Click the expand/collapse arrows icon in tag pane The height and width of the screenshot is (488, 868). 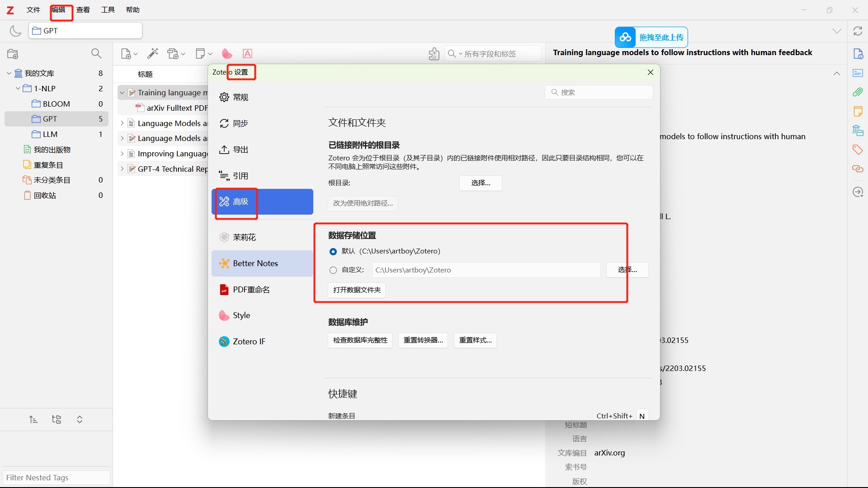coord(80,419)
